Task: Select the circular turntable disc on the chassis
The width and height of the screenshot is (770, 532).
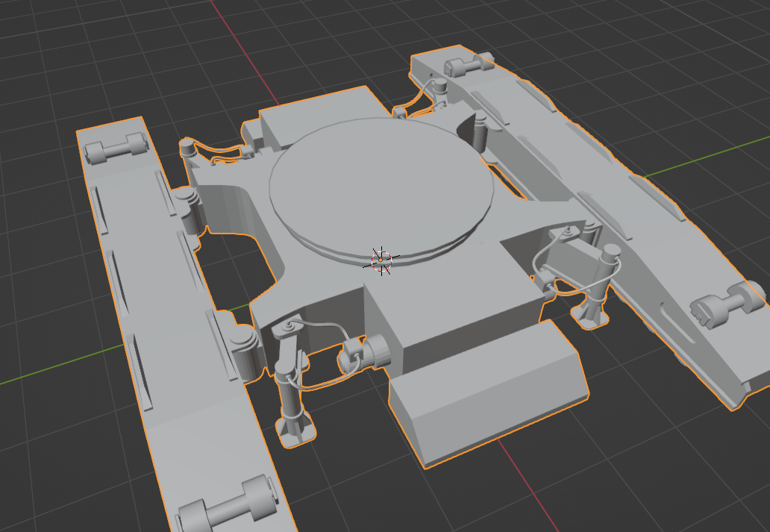Action: click(381, 189)
